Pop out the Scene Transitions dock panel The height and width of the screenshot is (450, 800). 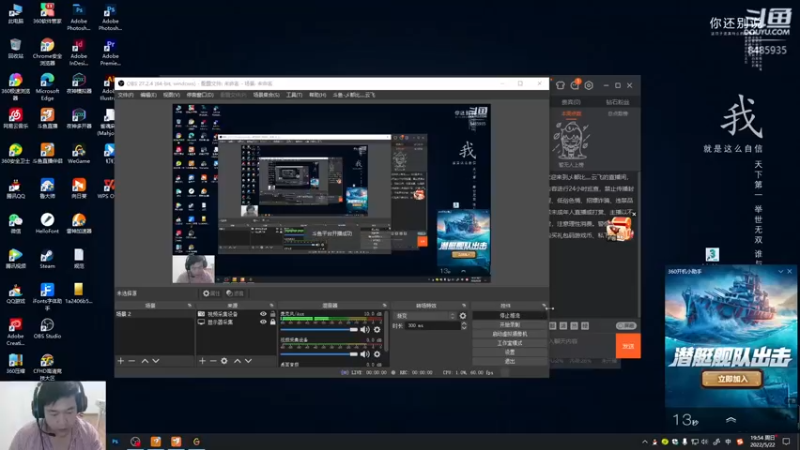pyautogui.click(x=464, y=306)
